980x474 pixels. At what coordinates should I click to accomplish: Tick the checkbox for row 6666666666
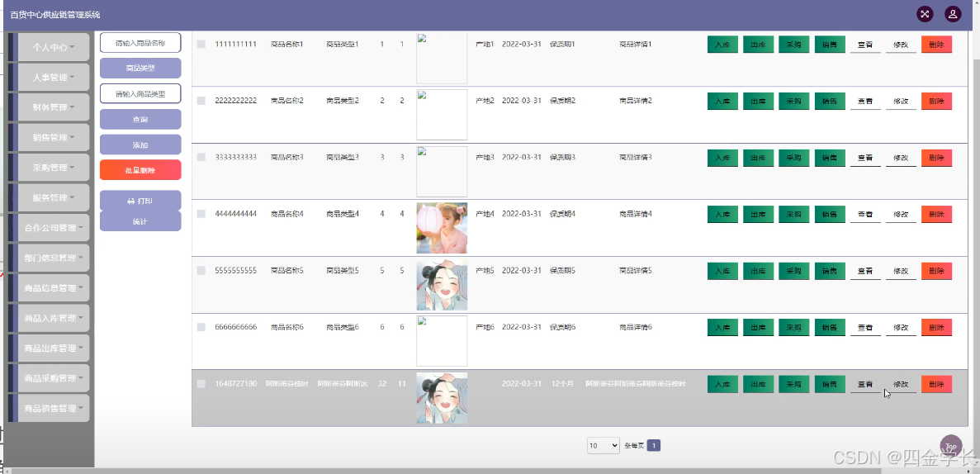pyautogui.click(x=201, y=327)
